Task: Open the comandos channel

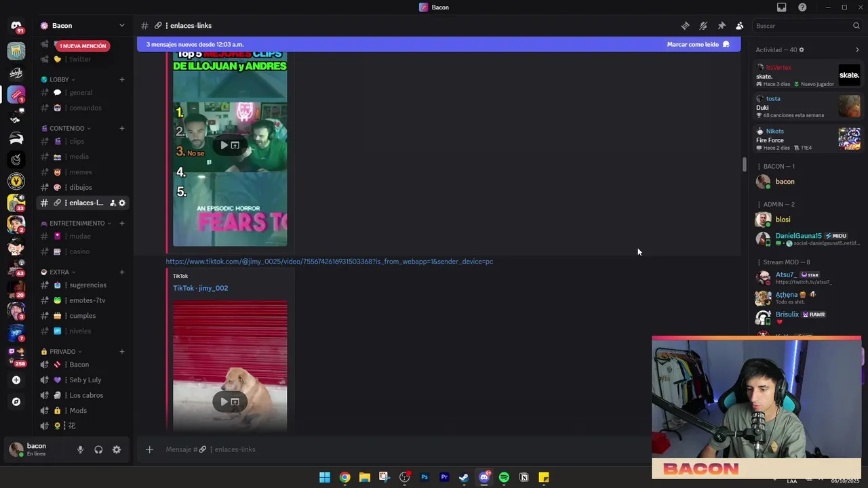Action: 83,108
